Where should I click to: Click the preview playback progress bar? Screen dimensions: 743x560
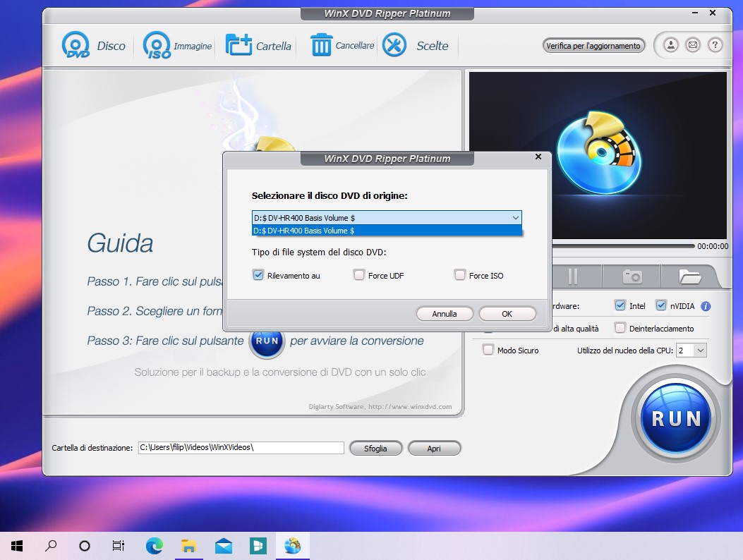point(623,246)
